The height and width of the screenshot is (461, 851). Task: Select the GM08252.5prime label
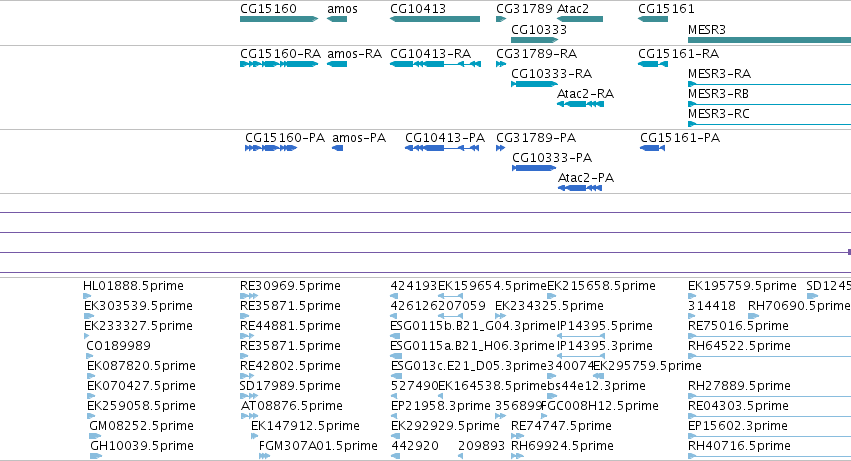pyautogui.click(x=141, y=426)
